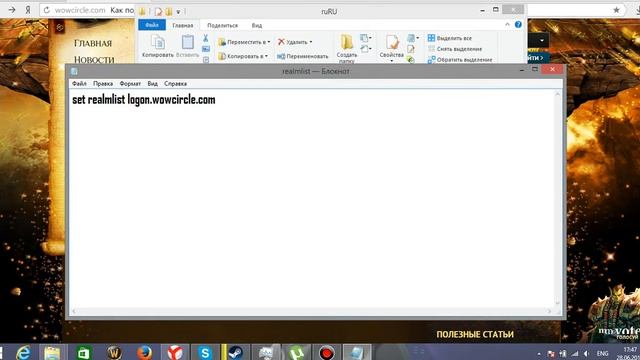The height and width of the screenshot is (360, 640).
Task: Click the wowcircle.com address bar
Action: coord(80,10)
